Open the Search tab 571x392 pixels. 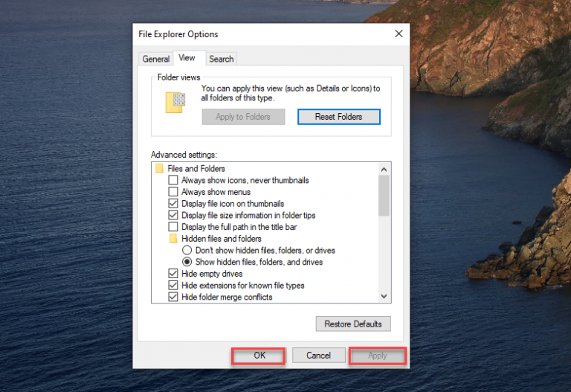222,59
